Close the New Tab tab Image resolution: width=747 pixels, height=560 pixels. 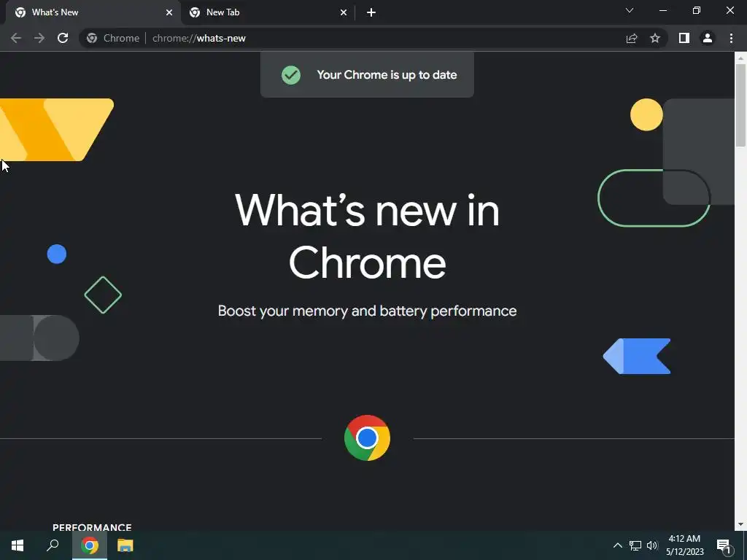pos(344,12)
